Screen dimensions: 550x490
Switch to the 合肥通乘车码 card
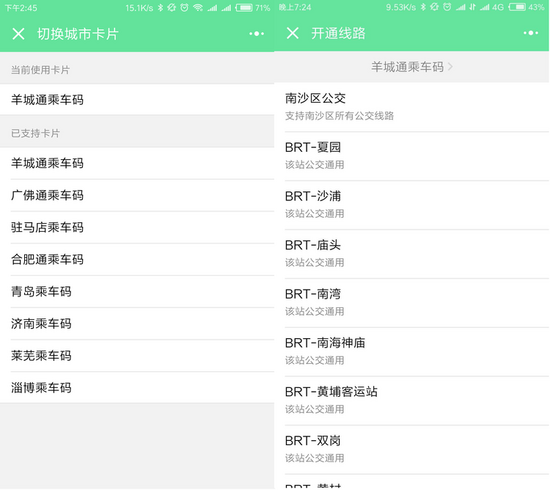[x=137, y=260]
